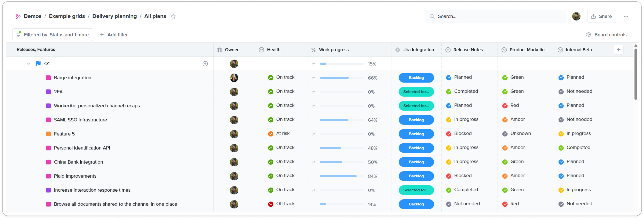This screenshot has height=219, width=644.
Task: Click the Q1 row owner avatar
Action: [234, 64]
